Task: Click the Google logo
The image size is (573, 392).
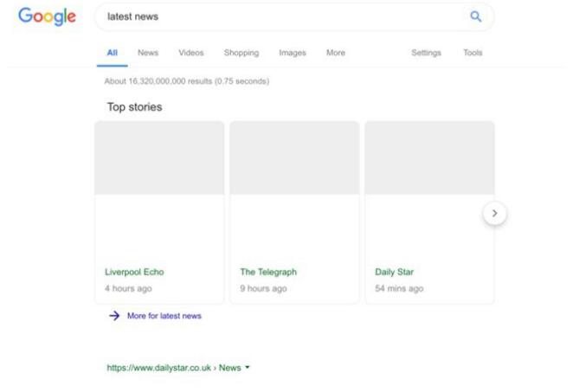Action: [x=47, y=16]
